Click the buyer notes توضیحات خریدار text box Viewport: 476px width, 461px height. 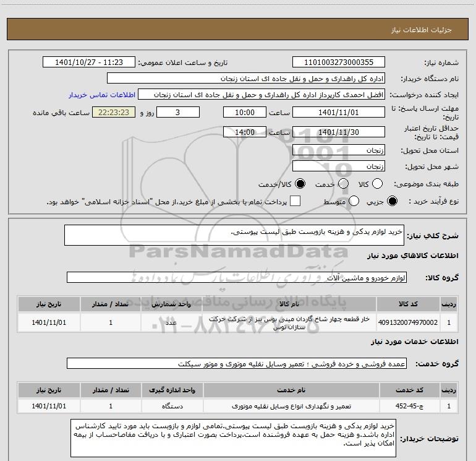[234, 438]
